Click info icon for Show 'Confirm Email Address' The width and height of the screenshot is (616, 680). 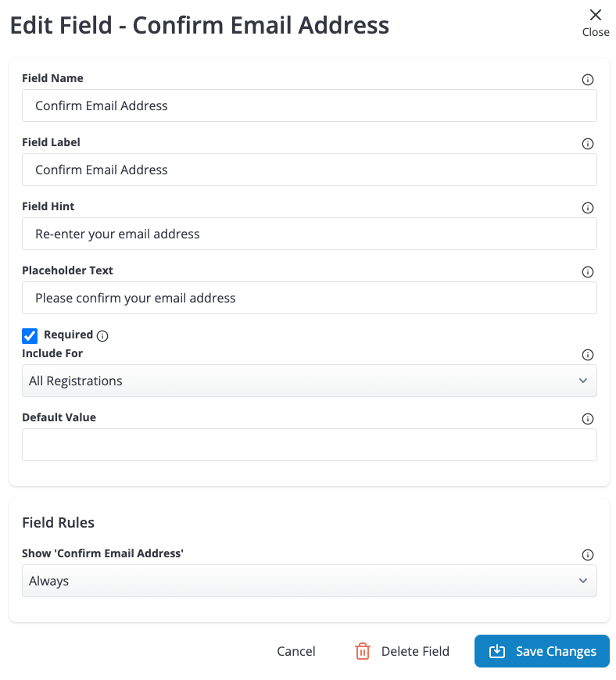(587, 555)
